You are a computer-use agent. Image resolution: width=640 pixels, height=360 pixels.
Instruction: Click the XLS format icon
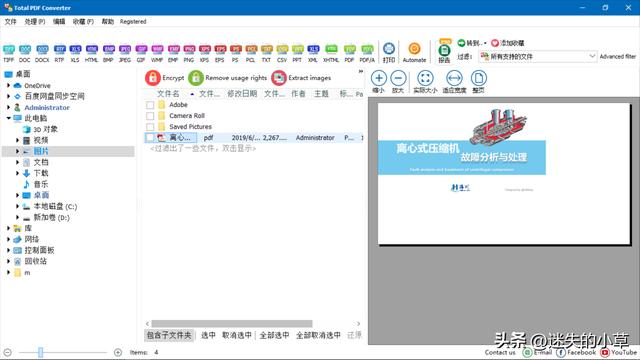75,53
